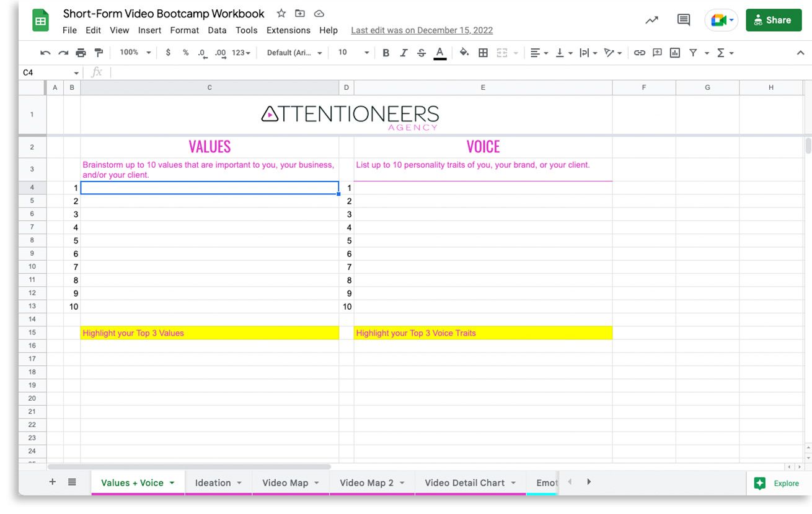This screenshot has height=514, width=812.
Task: Format as currency with the dollar icon
Action: (168, 53)
